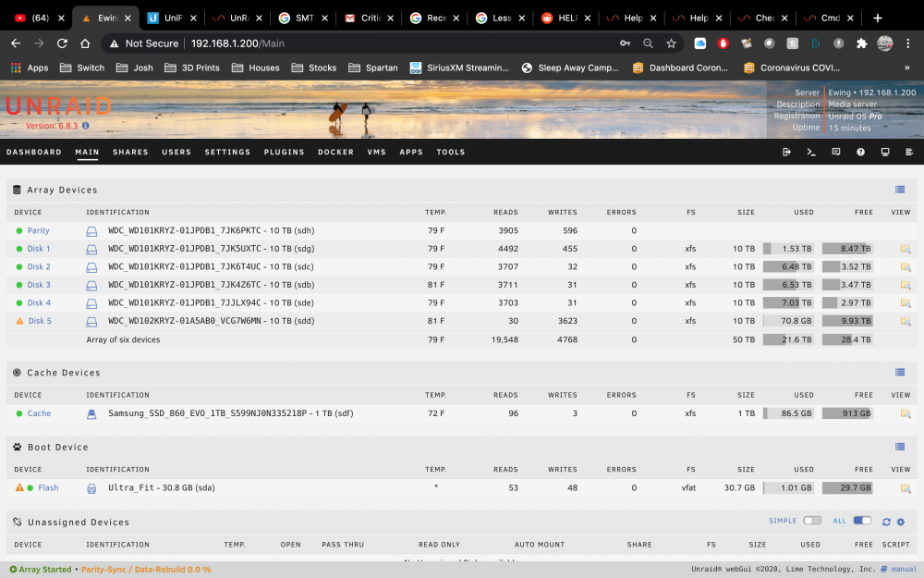
Task: Toggle the ALL switch in Unassigned Devices
Action: point(862,520)
